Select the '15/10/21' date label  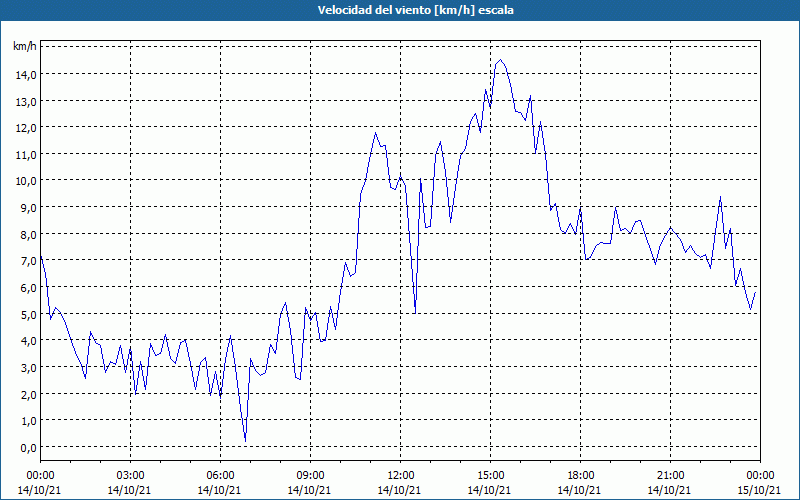tap(760, 490)
